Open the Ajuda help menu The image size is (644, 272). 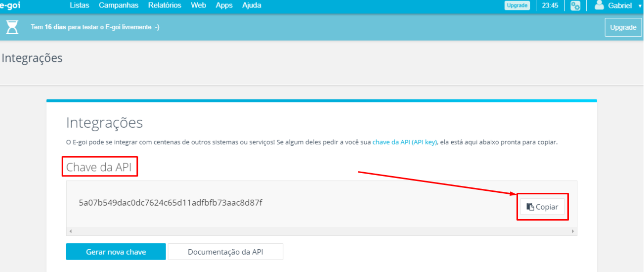point(252,5)
